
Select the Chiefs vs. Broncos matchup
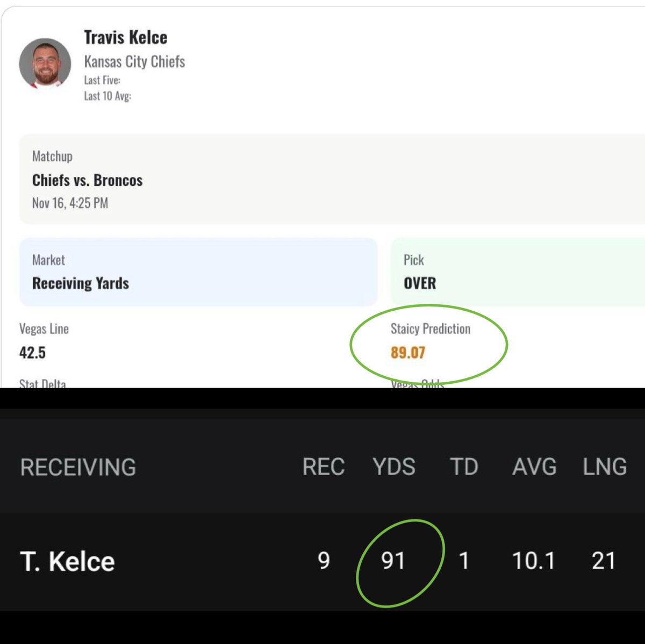87,180
